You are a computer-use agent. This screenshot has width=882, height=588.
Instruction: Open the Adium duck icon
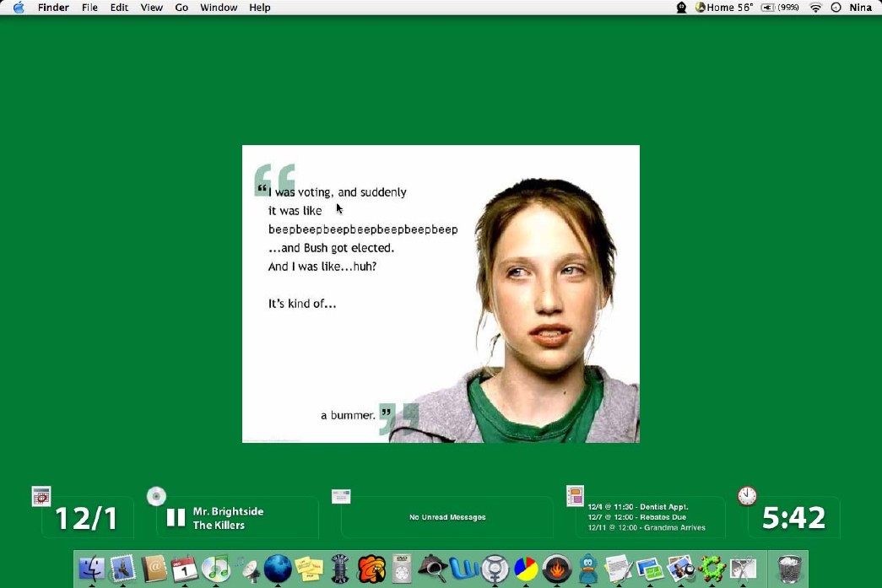[588, 569]
